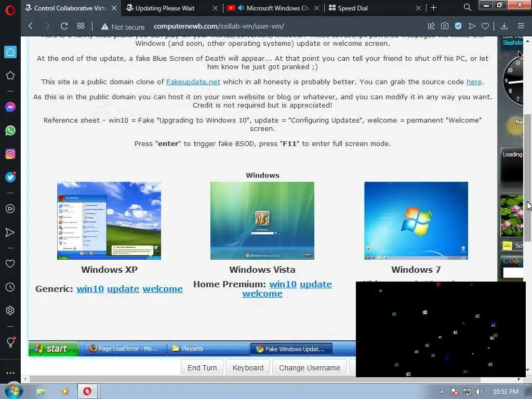Screen dimensions: 532x399
Task: Search open tabs with magnifier icon
Action: (x=467, y=7)
